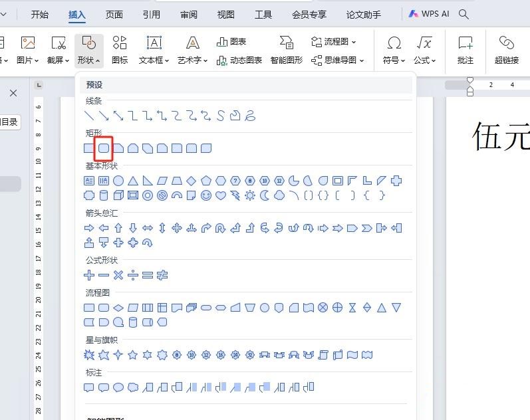Open the 审阅 review tab

pyautogui.click(x=189, y=15)
